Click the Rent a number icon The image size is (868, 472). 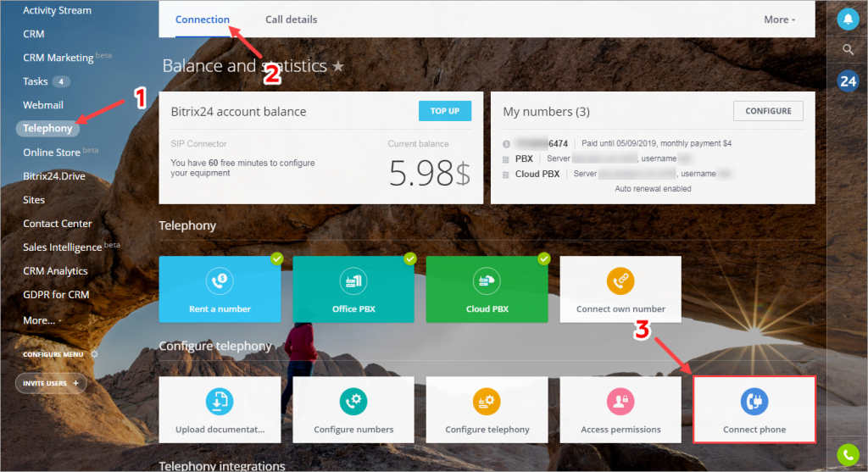(x=220, y=281)
